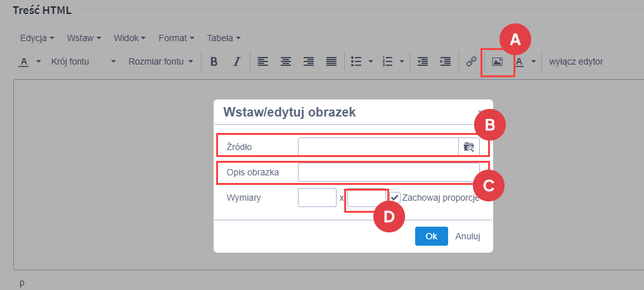The width and height of the screenshot is (644, 290).
Task: Increase the indent level
Action: (x=445, y=61)
